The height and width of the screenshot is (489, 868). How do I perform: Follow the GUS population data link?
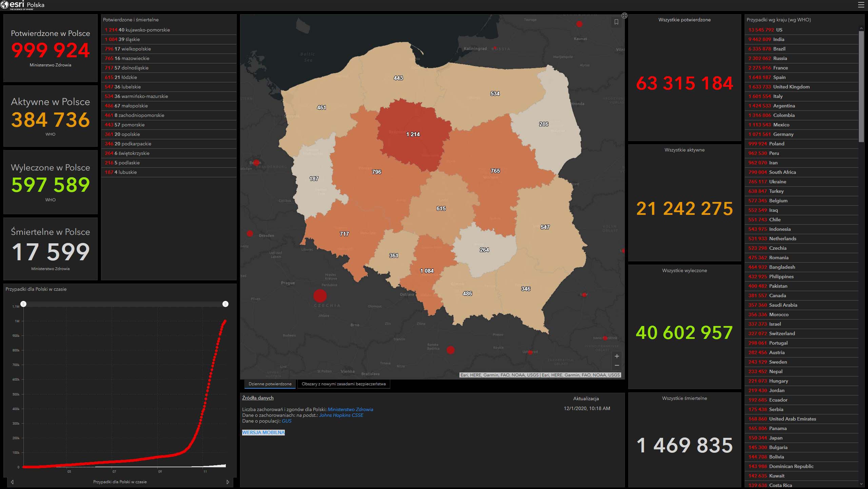(x=287, y=421)
